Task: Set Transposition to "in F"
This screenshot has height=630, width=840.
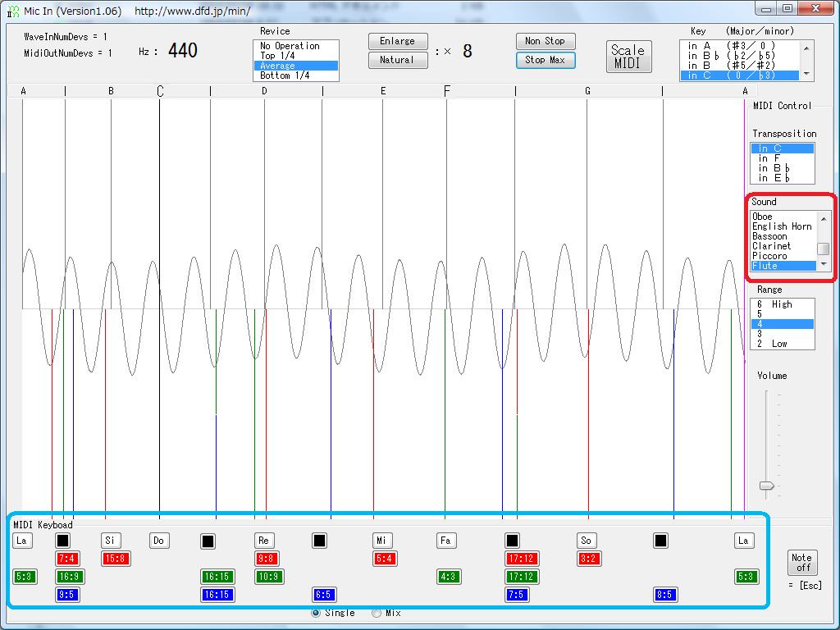Action: coord(782,158)
